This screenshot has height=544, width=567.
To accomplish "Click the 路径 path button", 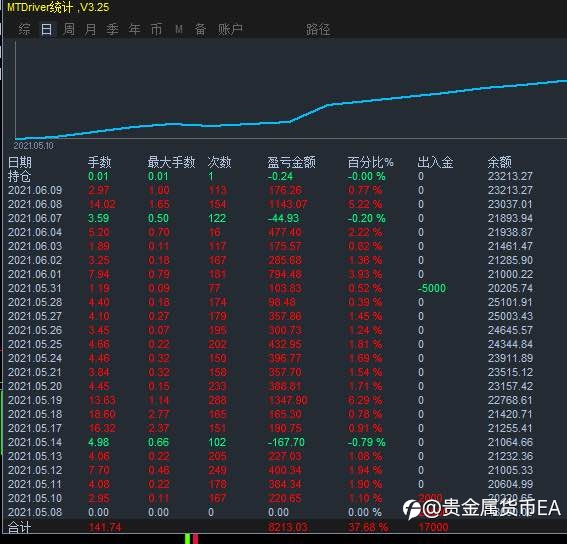I will 318,29.
